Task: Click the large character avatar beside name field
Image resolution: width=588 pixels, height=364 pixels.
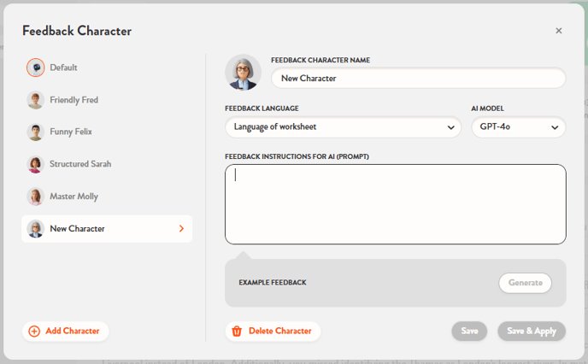Action: click(243, 73)
